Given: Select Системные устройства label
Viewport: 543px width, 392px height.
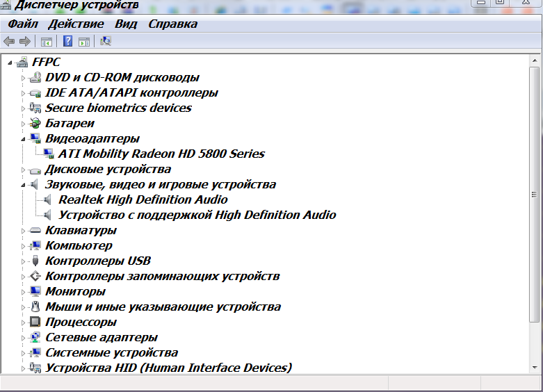Looking at the screenshot, I should click(112, 352).
